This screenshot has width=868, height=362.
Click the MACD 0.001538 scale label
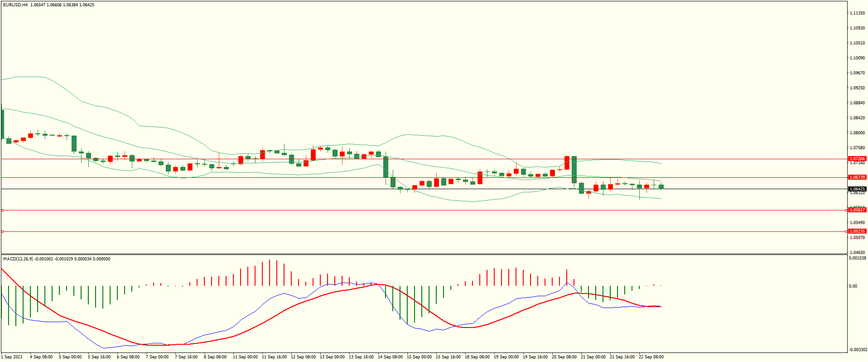pyautogui.click(x=858, y=258)
